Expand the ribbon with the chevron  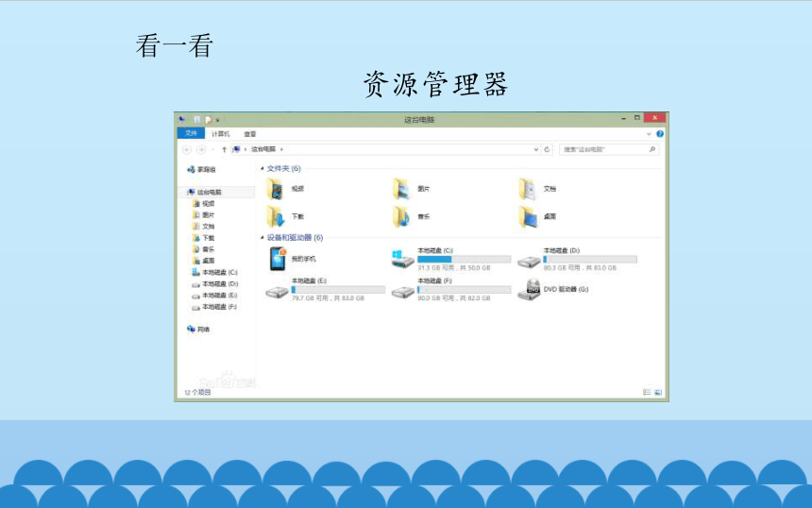(649, 134)
